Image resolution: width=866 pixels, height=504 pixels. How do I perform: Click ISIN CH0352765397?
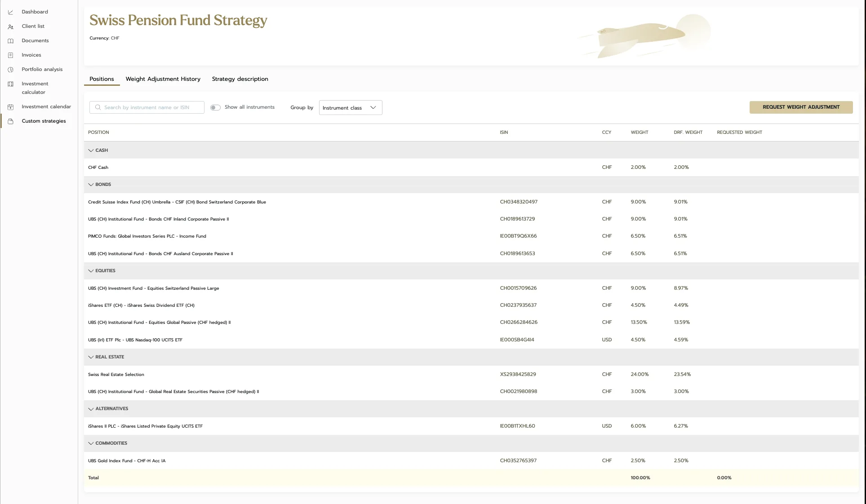point(518,460)
